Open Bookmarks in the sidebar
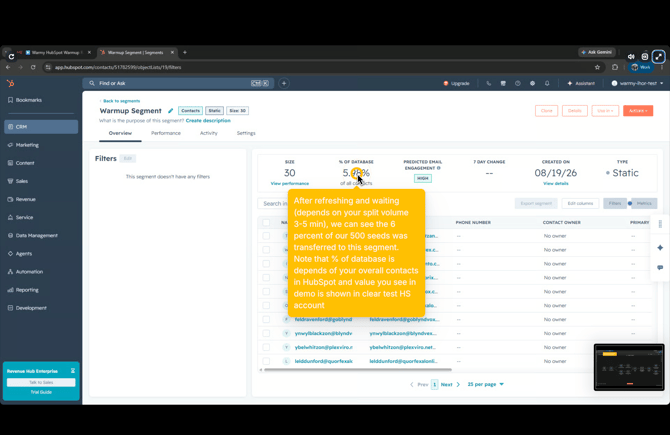 point(41,100)
